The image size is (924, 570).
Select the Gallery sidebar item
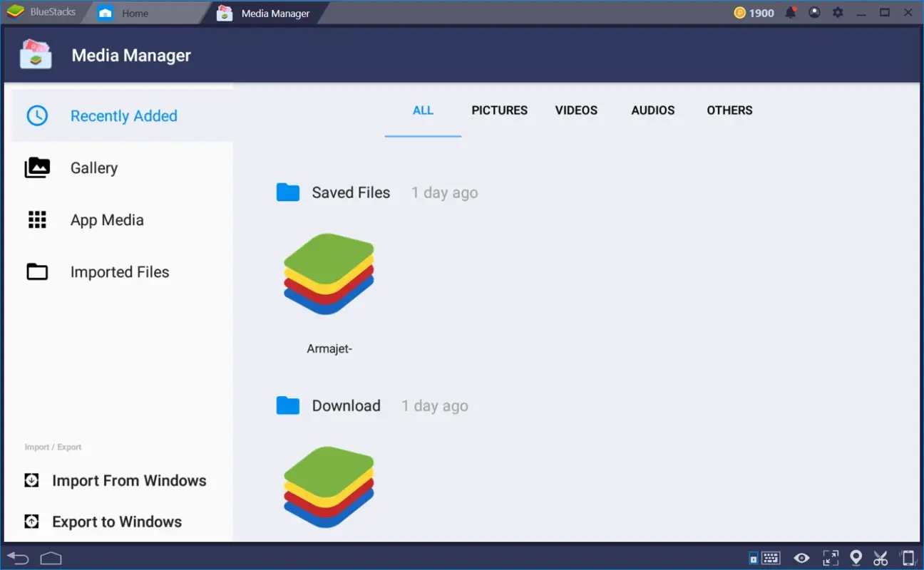coord(93,167)
